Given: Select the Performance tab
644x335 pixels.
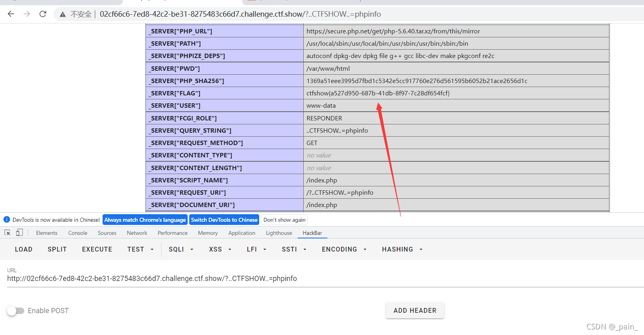Looking at the screenshot, I should 173,233.
